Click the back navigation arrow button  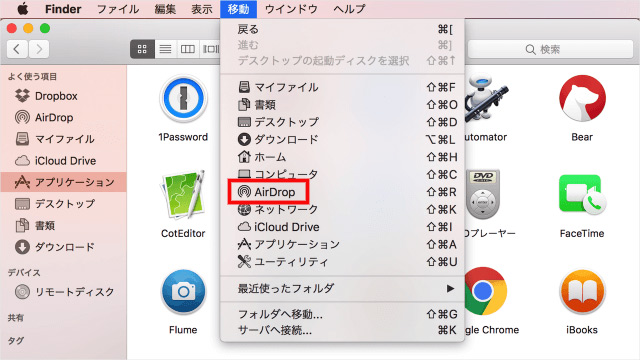tap(17, 49)
